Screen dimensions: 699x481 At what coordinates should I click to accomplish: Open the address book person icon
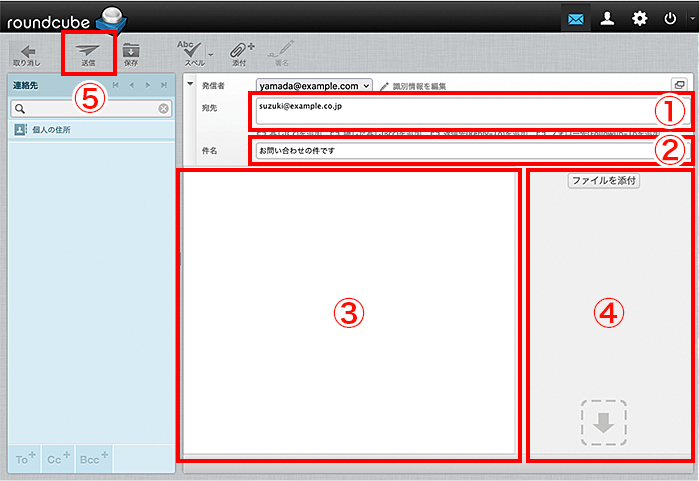click(x=607, y=17)
